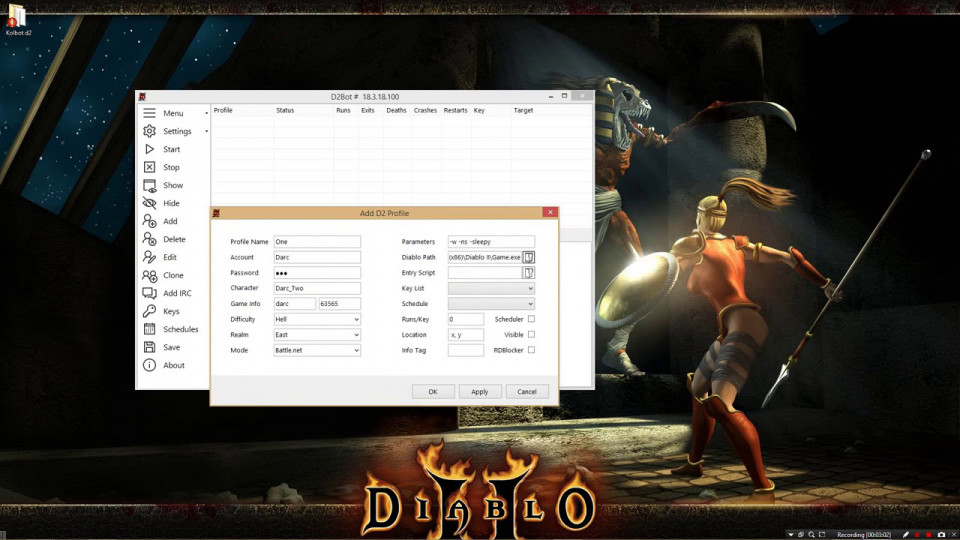Viewport: 960px width, 540px height.
Task: Open the About info icon
Action: [x=149, y=365]
